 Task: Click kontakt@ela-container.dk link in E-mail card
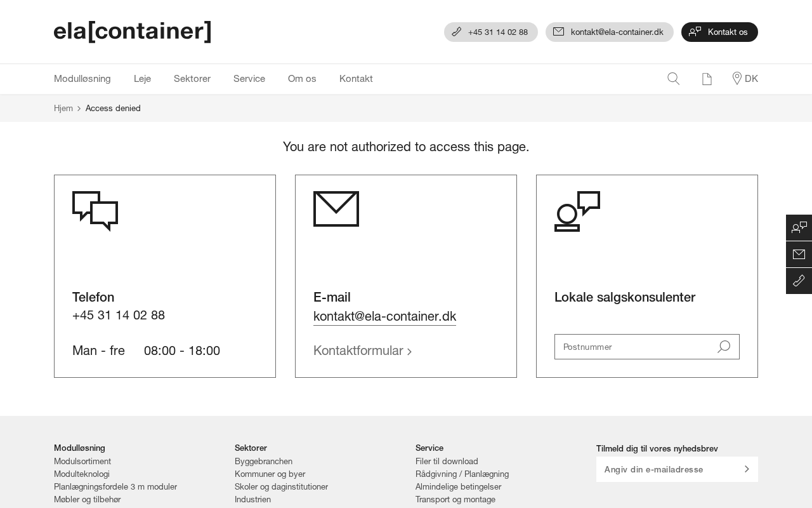384,316
